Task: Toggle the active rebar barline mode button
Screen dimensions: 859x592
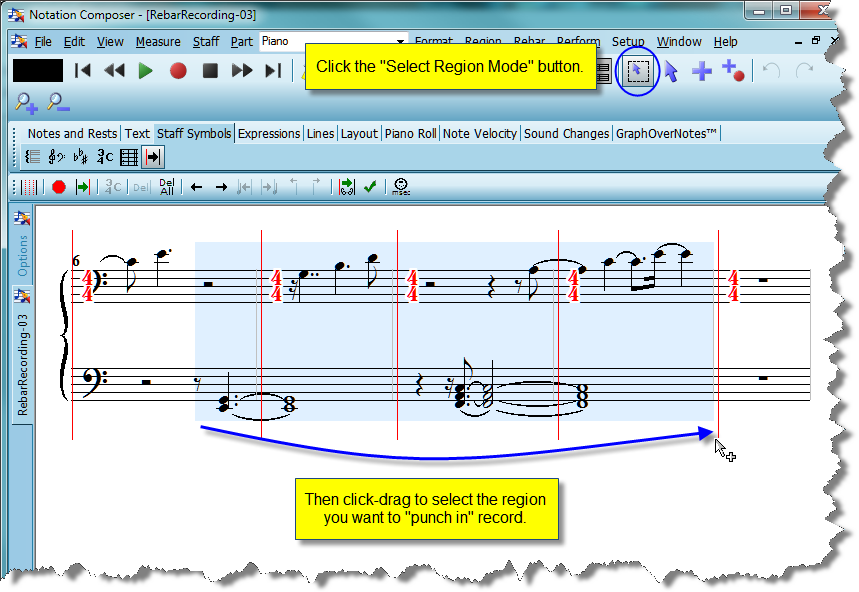Action: 153,157
